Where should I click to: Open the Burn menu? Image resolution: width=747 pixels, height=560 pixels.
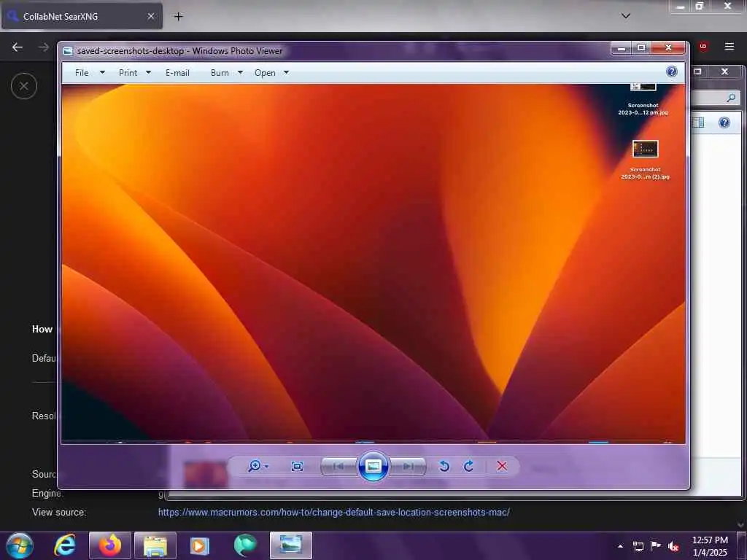(220, 73)
